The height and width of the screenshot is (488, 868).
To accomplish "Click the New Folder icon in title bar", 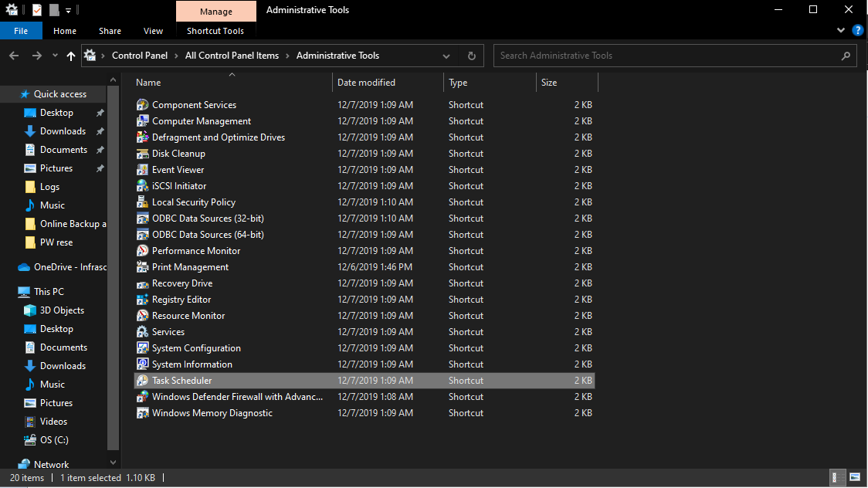I will click(x=54, y=10).
